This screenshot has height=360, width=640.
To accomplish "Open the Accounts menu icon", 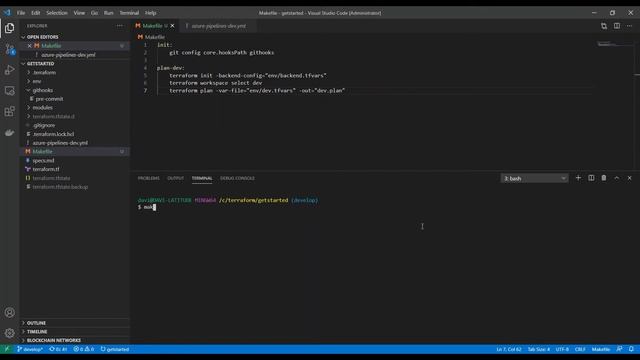I will [x=9, y=313].
